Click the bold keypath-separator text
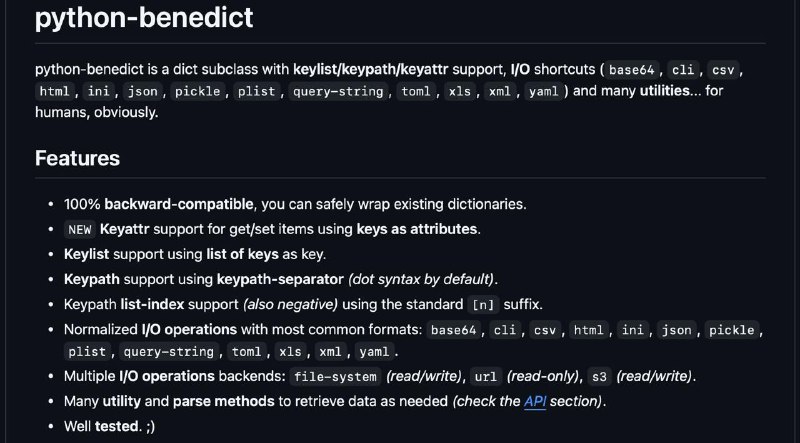The width and height of the screenshot is (800, 443). tap(280, 279)
